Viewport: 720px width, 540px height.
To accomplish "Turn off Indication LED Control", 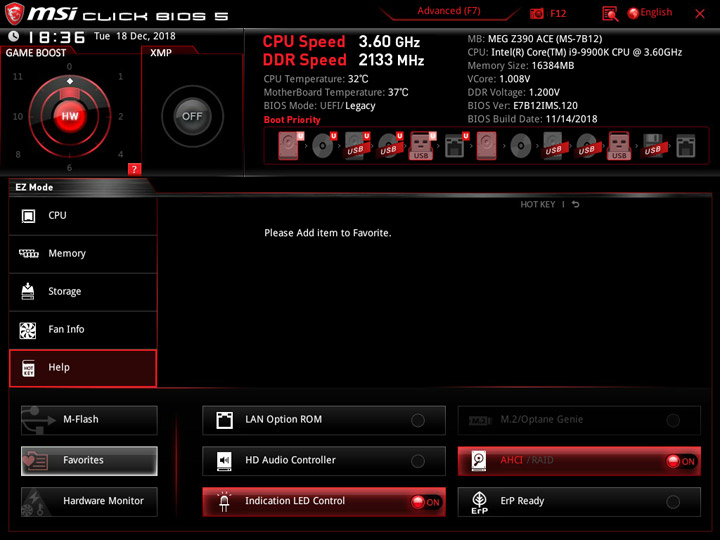I will tap(426, 502).
